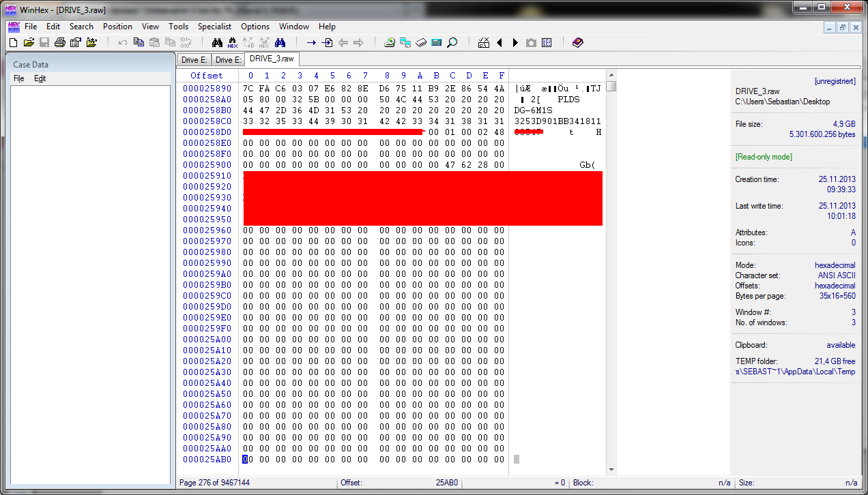Click the Help book icon
868x495 pixels.
coord(578,42)
